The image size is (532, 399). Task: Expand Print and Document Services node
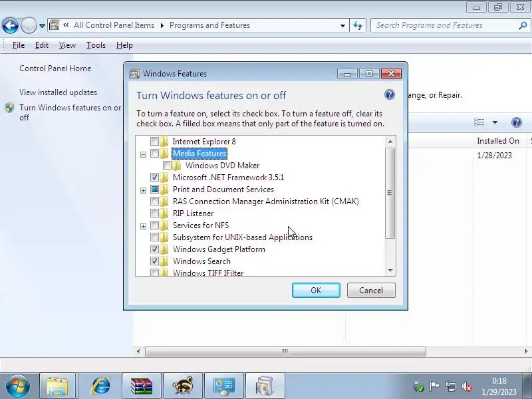pyautogui.click(x=143, y=190)
